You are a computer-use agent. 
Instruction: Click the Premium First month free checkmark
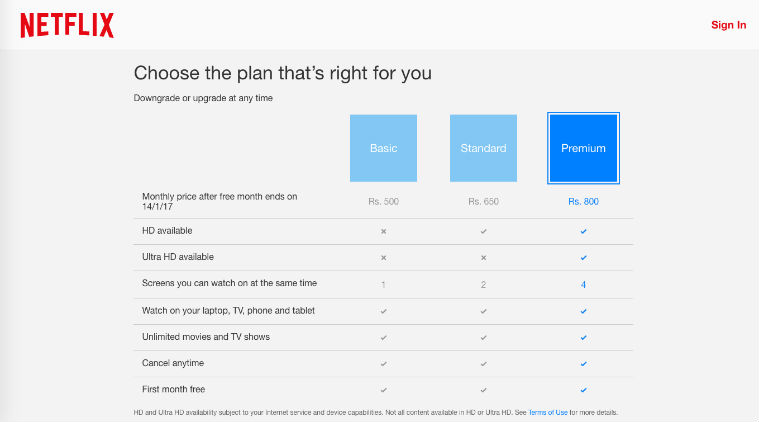click(x=583, y=390)
